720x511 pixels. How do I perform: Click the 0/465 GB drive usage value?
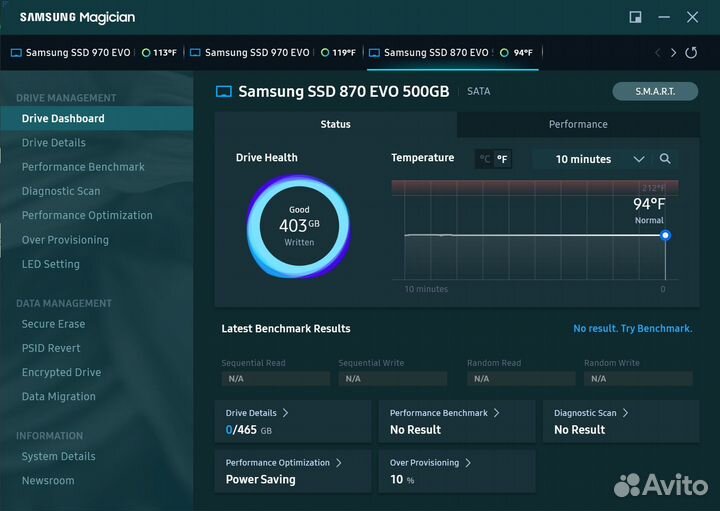pyautogui.click(x=248, y=430)
